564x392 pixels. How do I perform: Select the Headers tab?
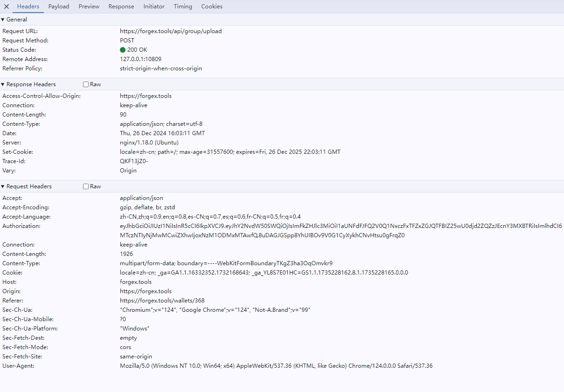coord(28,7)
